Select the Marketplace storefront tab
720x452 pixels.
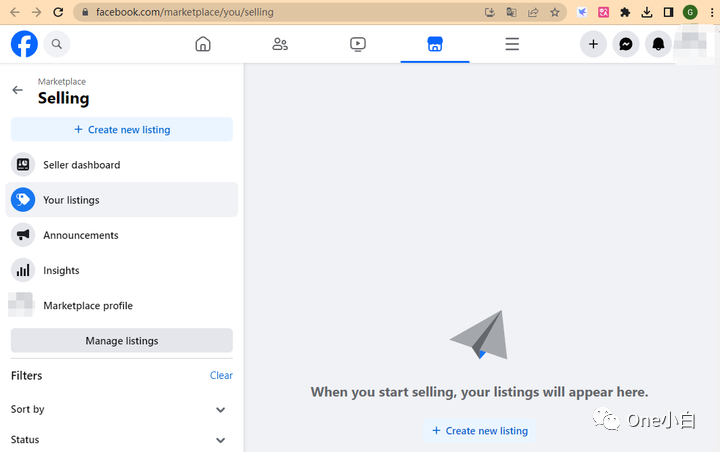coord(435,44)
